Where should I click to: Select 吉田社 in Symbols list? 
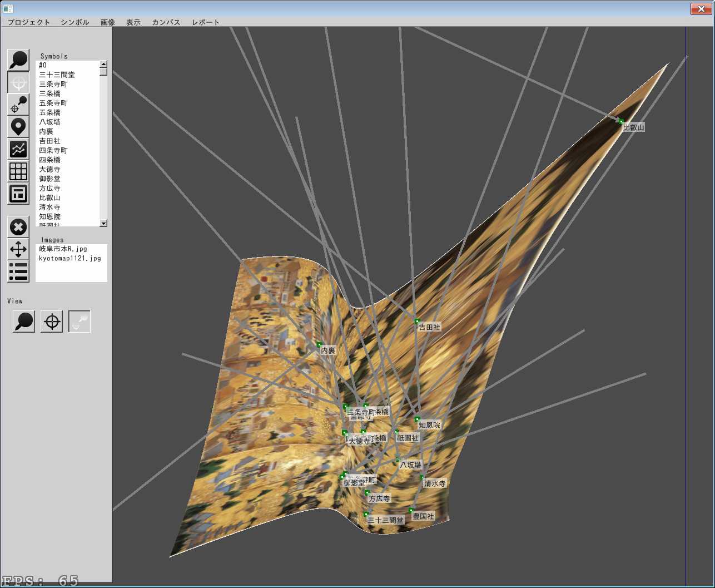[67, 141]
